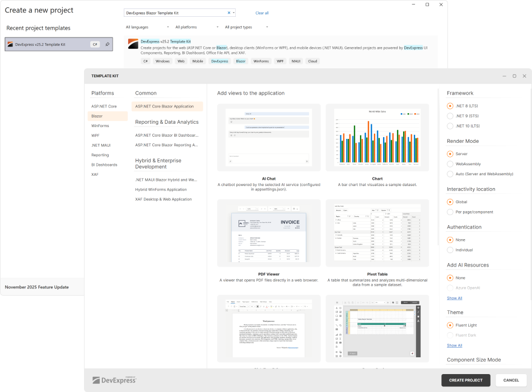Viewport: 532px width, 392px height.
Task: Select None under Authentication
Action: [450, 240]
